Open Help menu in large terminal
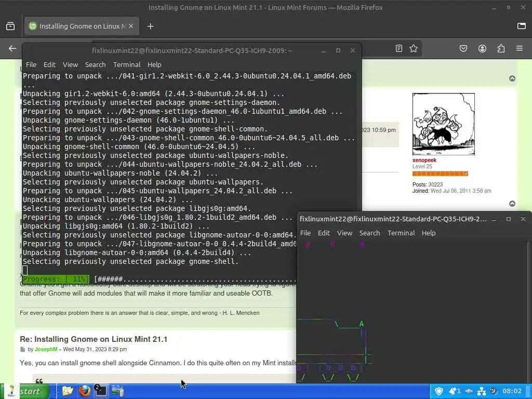 tap(154, 64)
